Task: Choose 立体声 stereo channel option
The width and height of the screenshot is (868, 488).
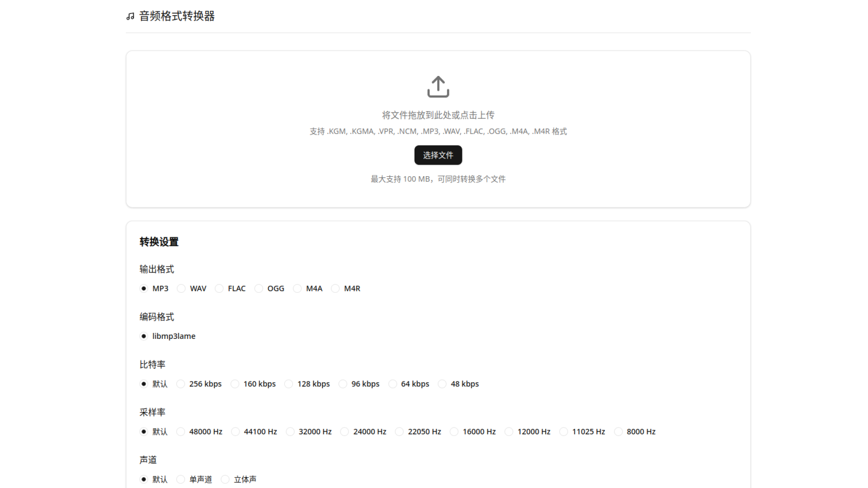Action: pos(225,479)
